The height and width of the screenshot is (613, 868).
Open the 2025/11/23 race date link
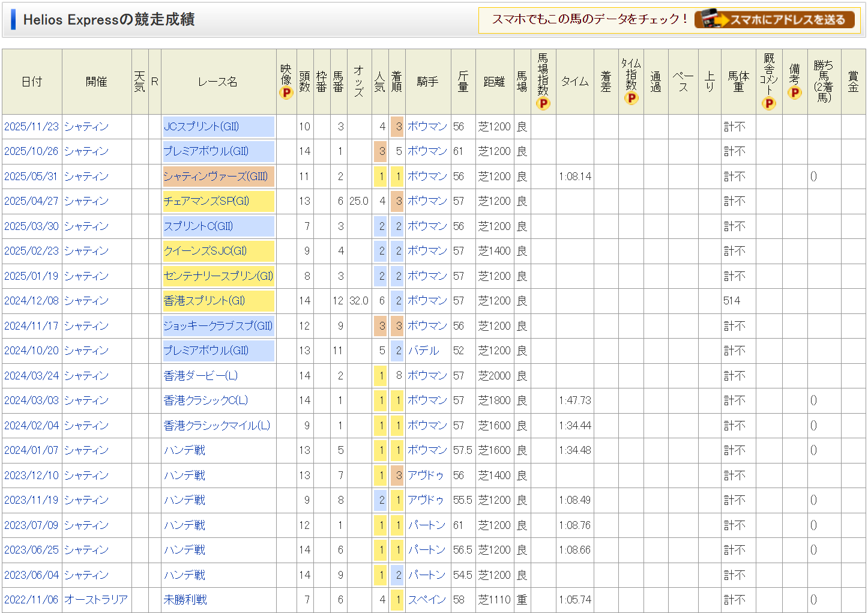click(31, 127)
